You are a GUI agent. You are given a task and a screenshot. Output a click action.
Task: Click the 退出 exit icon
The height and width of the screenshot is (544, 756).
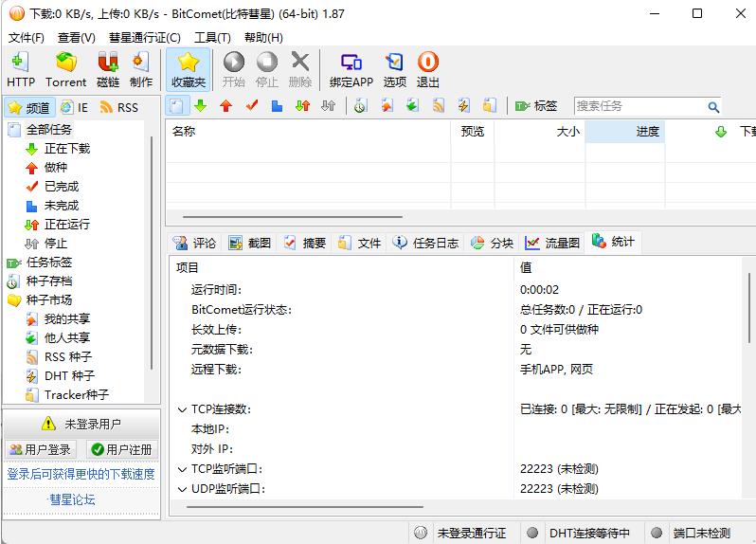pyautogui.click(x=427, y=69)
